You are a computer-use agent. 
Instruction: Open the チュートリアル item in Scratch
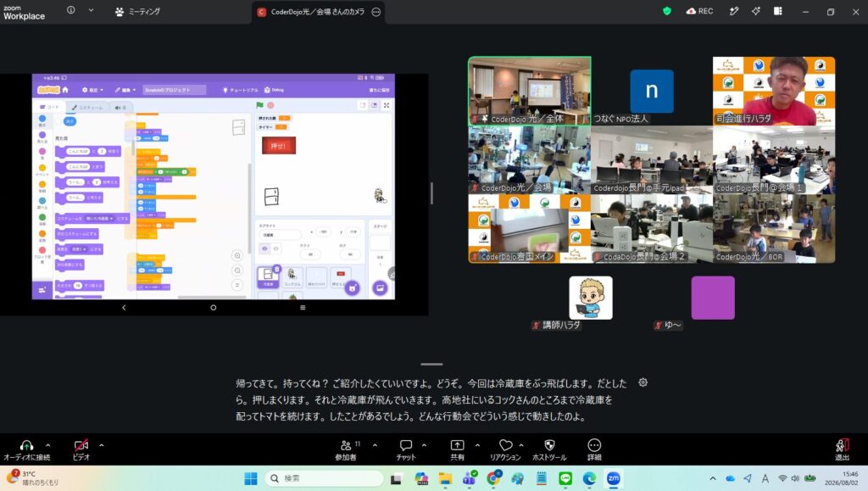pyautogui.click(x=240, y=90)
